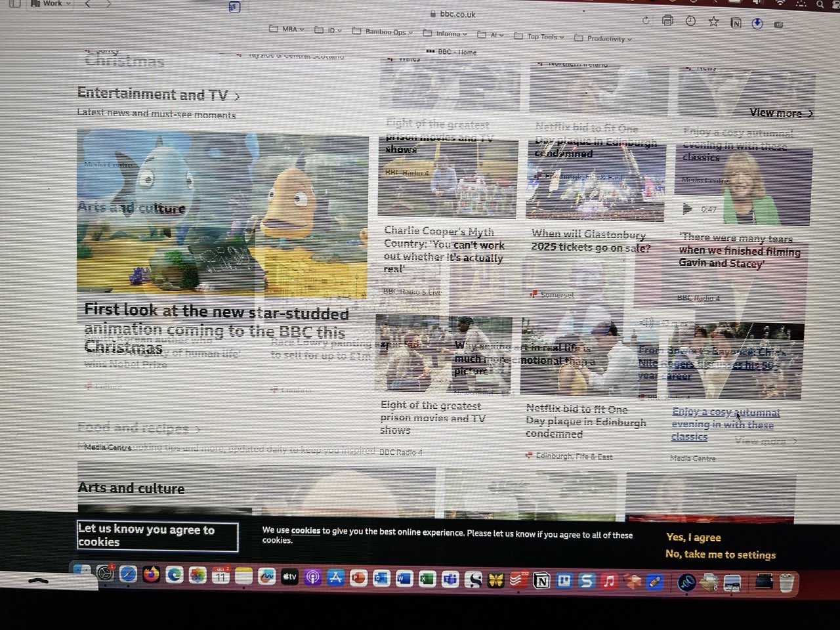Launch Microsoft Word from the dock
This screenshot has height=630, width=840.
404,579
